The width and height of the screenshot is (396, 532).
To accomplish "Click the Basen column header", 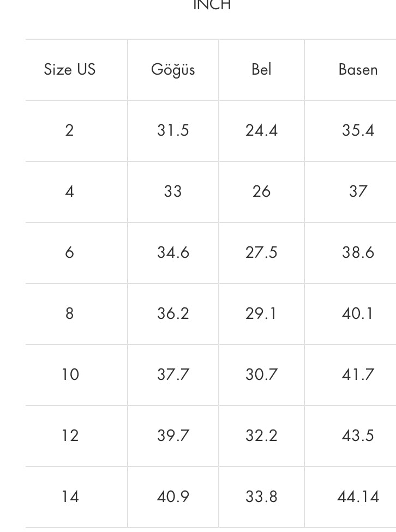I will click(358, 70).
